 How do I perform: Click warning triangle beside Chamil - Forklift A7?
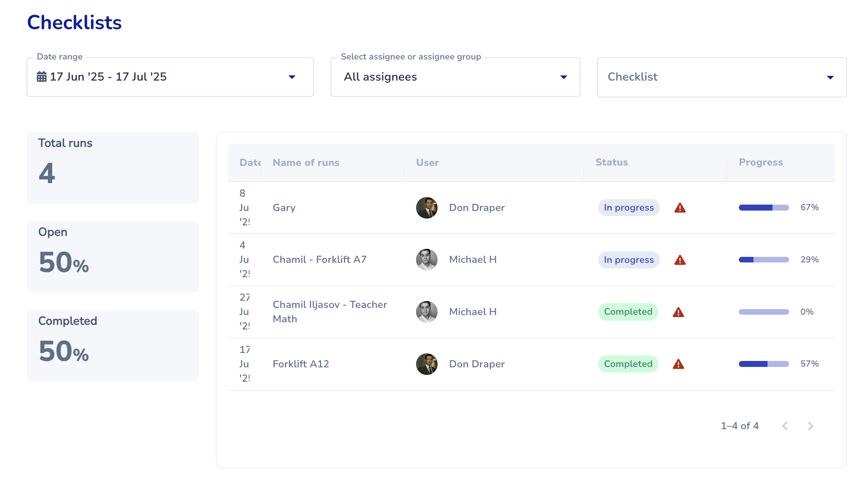680,260
